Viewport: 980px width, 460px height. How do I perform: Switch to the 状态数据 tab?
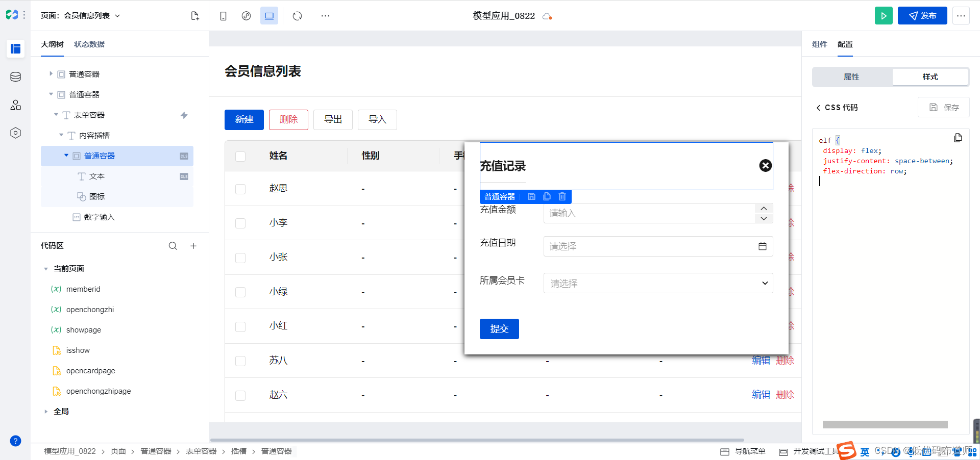click(89, 44)
